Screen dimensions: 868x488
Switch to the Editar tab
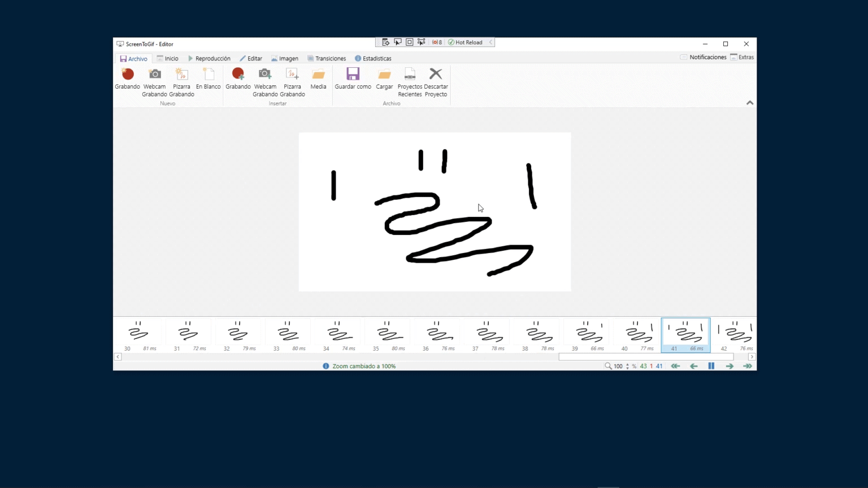pyautogui.click(x=251, y=58)
